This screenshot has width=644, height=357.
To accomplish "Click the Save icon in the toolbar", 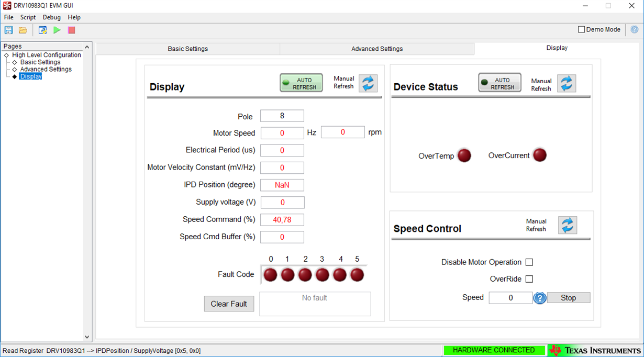I will (8, 30).
